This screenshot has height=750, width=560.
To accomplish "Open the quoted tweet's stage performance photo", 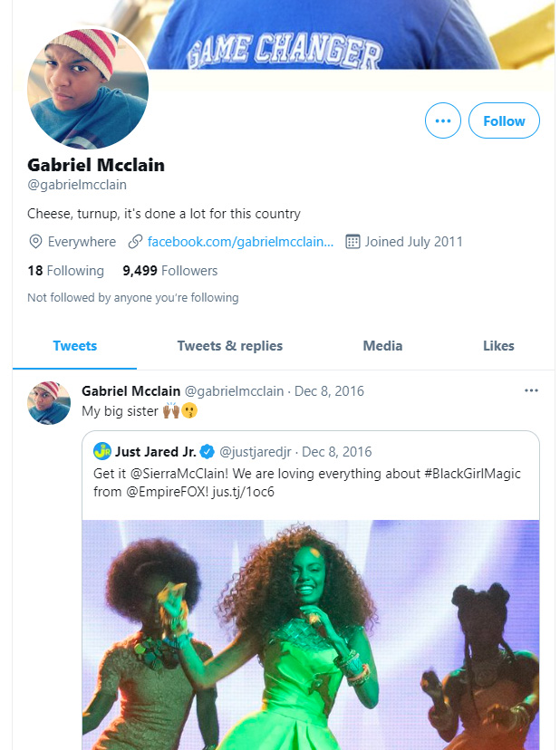I will (310, 634).
